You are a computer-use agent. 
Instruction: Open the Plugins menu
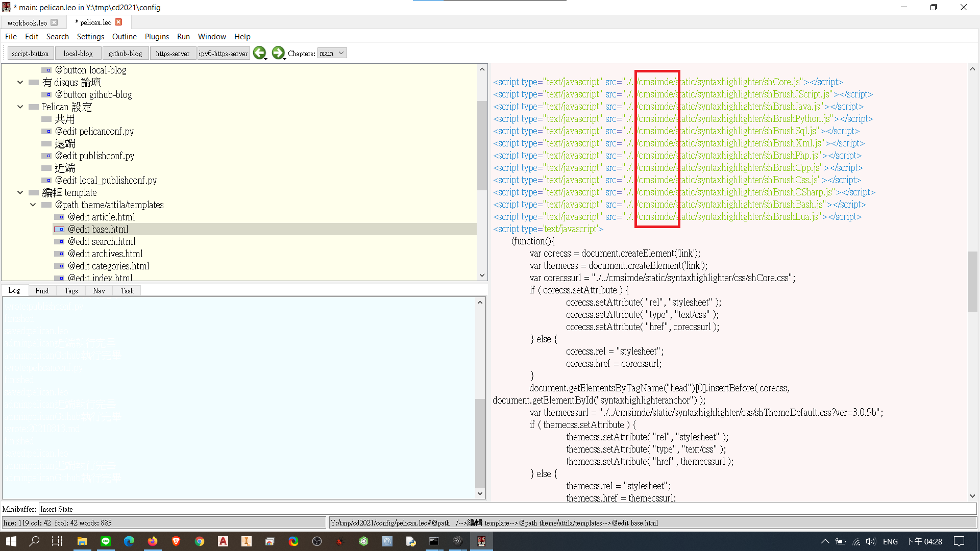pos(157,37)
